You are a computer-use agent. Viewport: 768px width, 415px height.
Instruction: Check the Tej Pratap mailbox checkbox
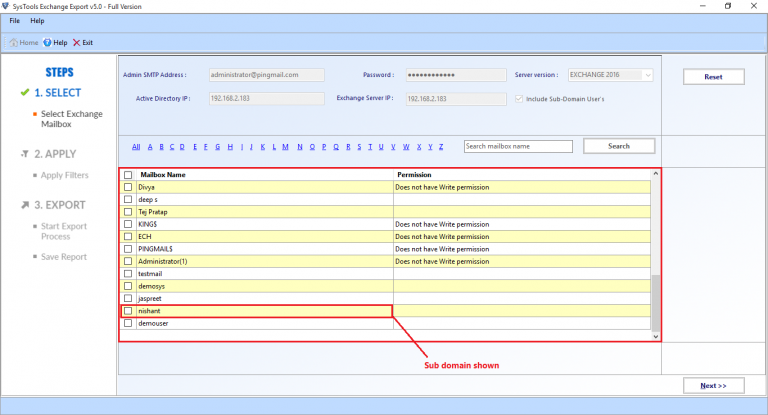tap(128, 212)
